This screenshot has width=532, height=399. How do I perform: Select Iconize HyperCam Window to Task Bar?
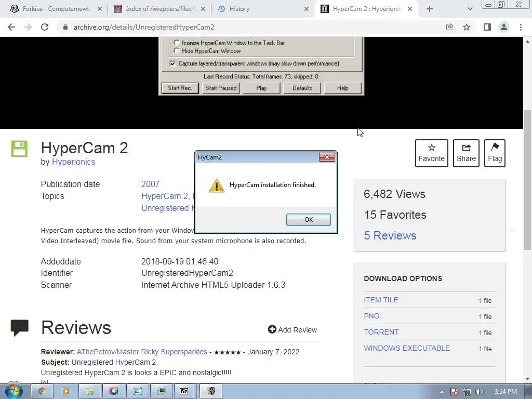(x=176, y=43)
